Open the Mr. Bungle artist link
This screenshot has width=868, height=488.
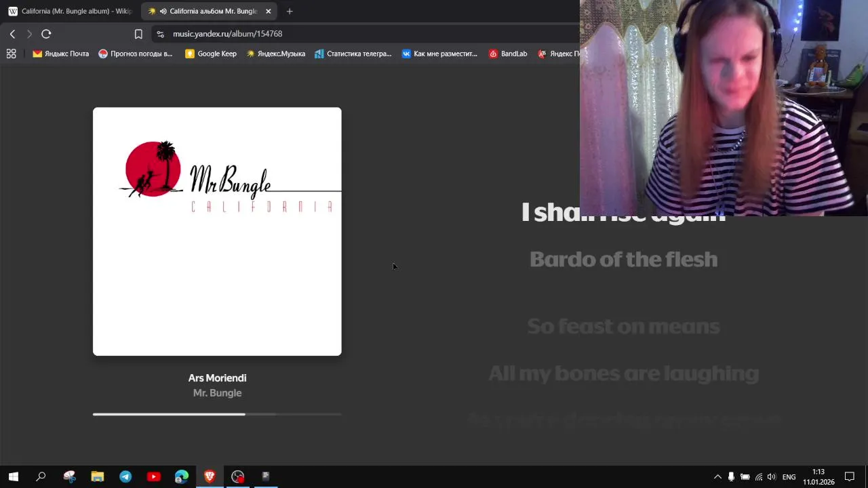coord(217,393)
